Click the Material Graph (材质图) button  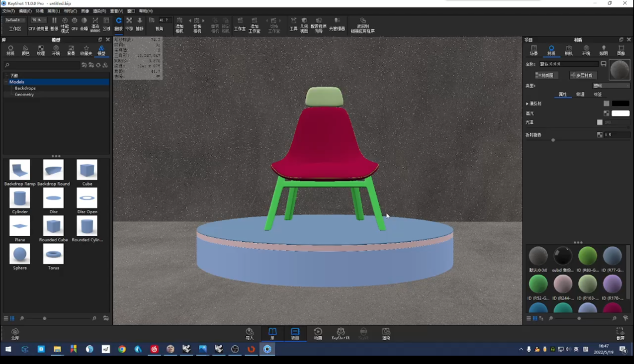click(547, 75)
